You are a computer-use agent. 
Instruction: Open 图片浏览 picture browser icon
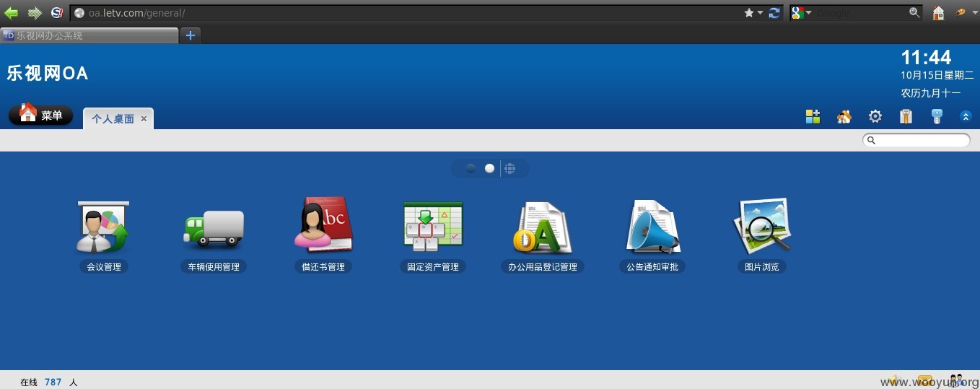[762, 225]
